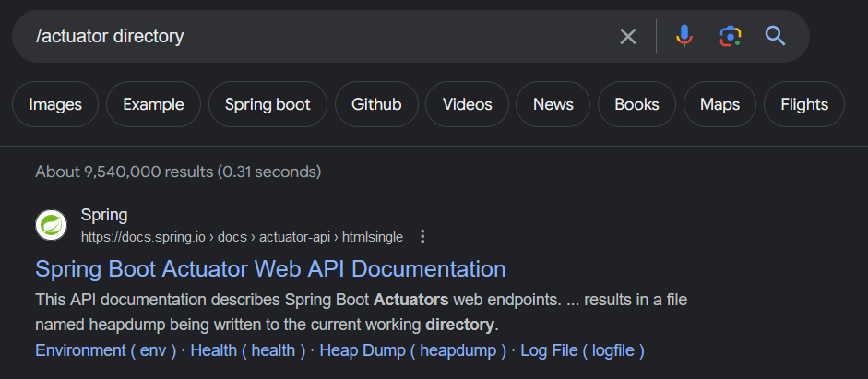Screen dimensions: 868x379
Task: Select the Github filter chip
Action: click(376, 104)
